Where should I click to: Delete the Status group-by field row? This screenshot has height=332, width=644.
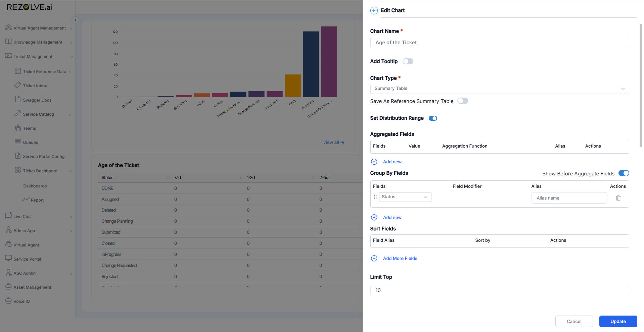618,198
